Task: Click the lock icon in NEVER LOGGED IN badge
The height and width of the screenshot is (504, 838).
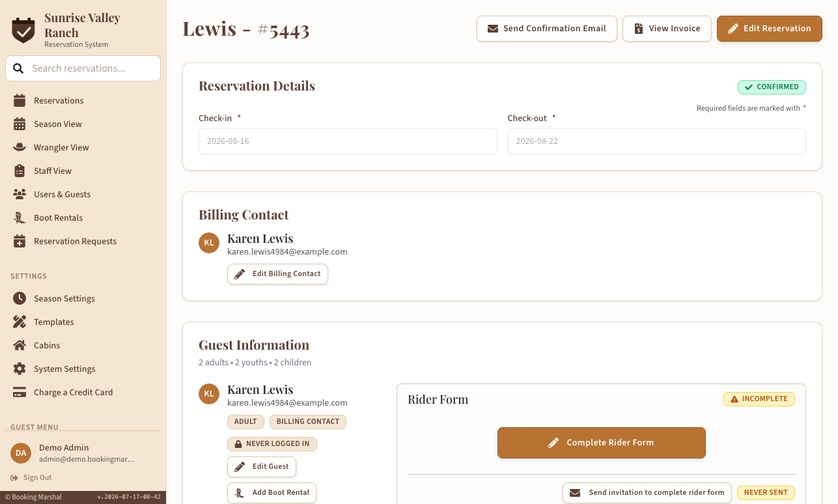Action: (238, 444)
